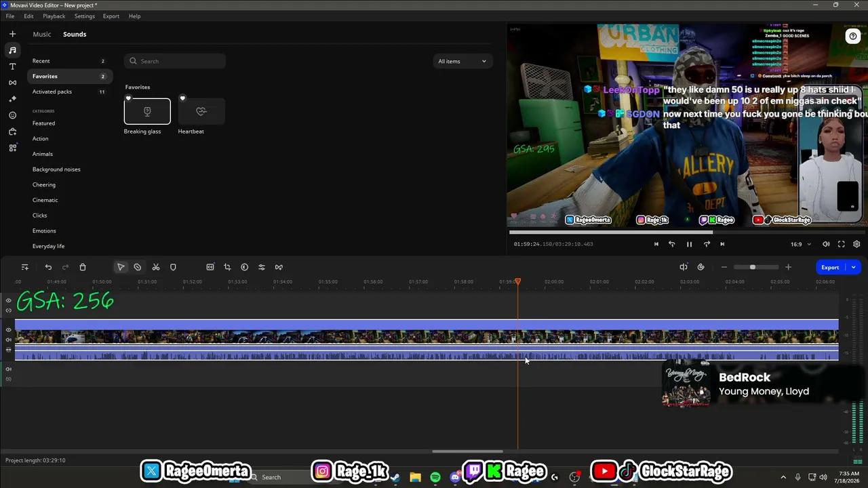Show hidden system tray icons
This screenshot has height=488, width=868.
point(783,477)
